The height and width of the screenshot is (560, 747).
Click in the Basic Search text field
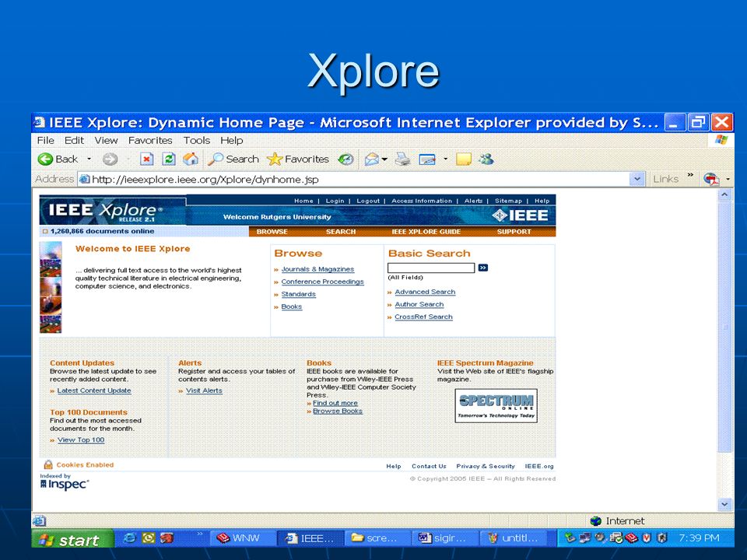coord(431,268)
